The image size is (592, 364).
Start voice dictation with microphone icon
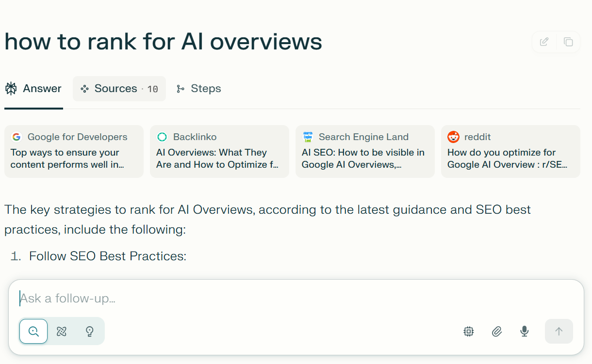coord(525,332)
